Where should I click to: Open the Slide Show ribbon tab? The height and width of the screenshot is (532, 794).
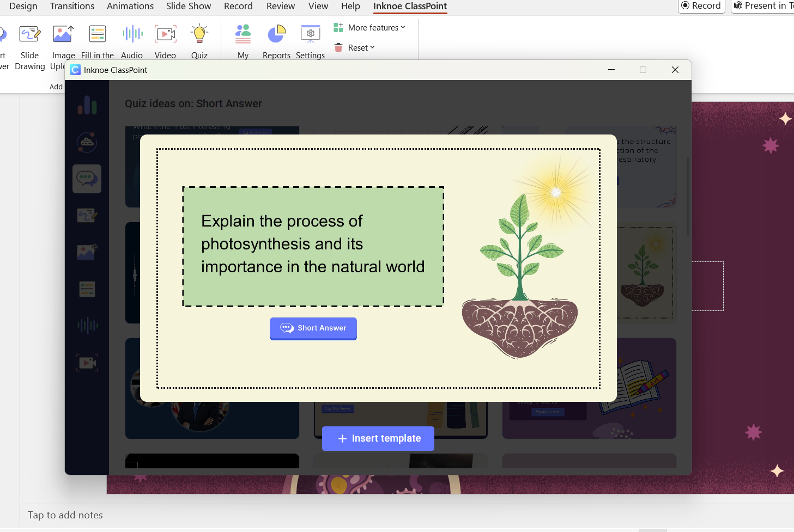pos(189,6)
